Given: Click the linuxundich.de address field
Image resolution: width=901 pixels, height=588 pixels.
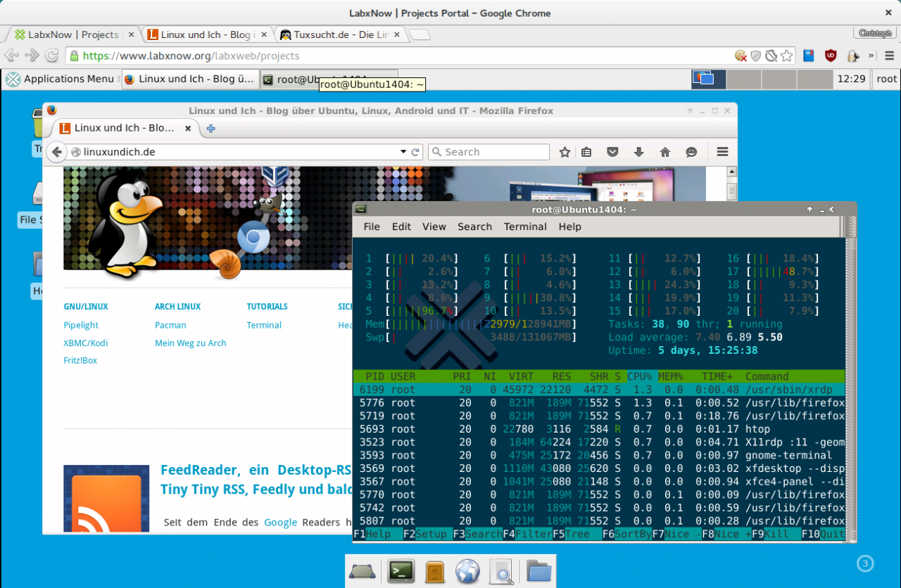Looking at the screenshot, I should [235, 152].
